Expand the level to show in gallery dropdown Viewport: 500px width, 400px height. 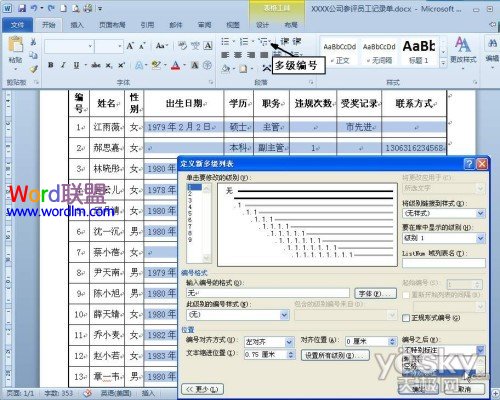point(480,238)
